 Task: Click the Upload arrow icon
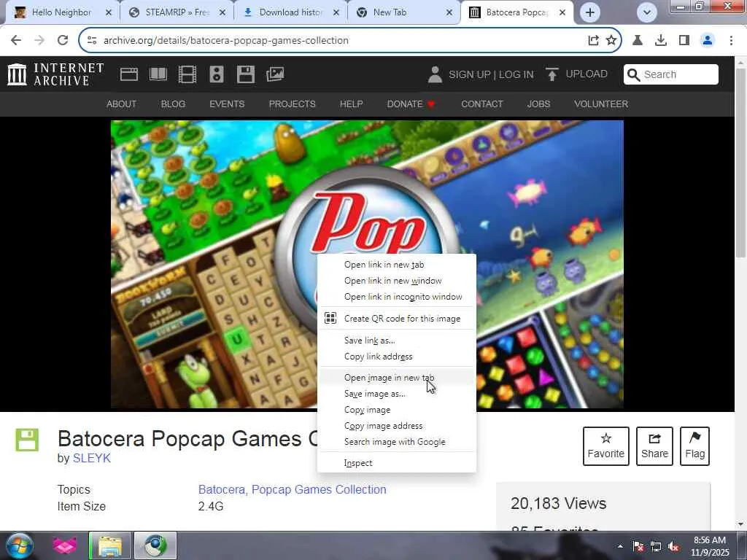552,74
